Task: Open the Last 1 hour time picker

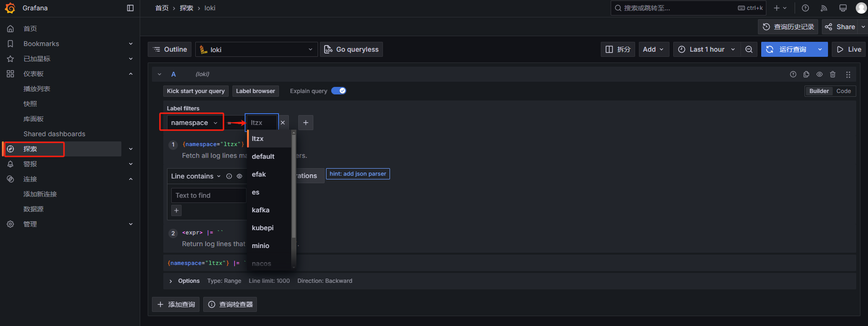Action: (707, 49)
